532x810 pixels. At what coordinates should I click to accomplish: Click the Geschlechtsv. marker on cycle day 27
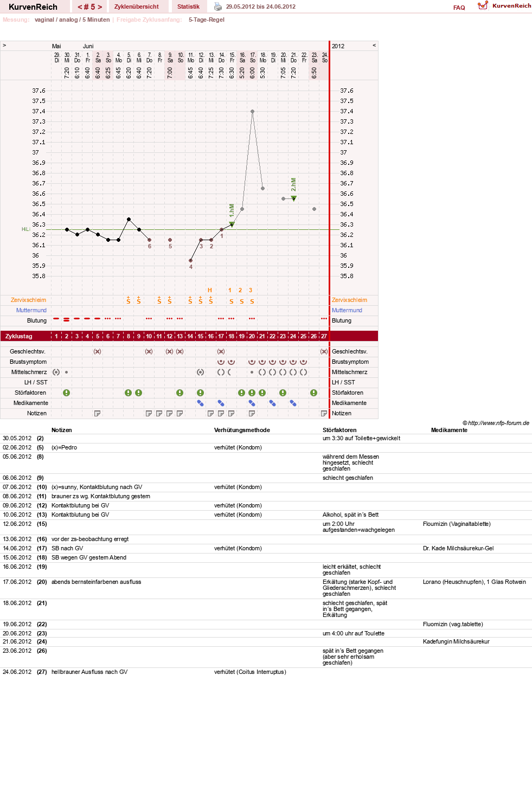tap(324, 351)
